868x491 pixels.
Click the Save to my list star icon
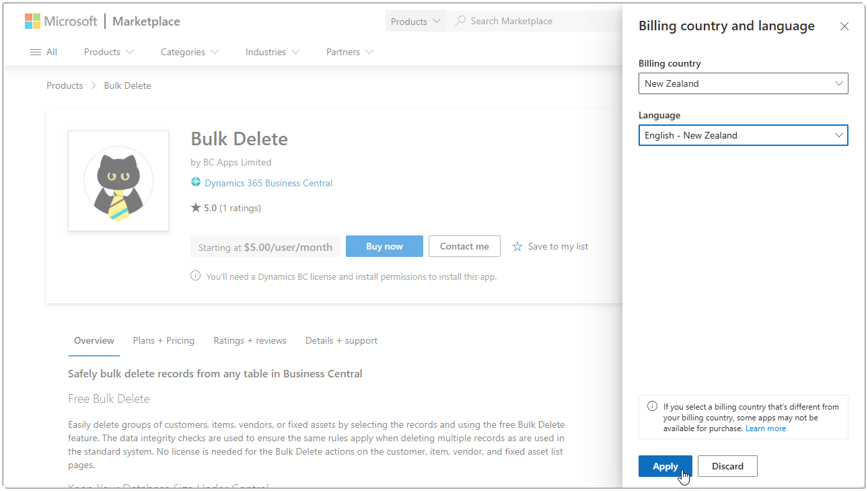click(x=517, y=246)
